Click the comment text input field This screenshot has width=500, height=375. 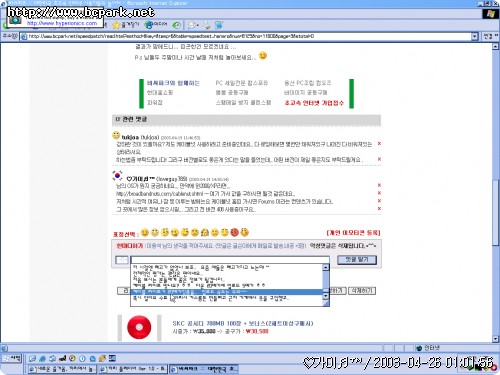pyautogui.click(x=230, y=260)
